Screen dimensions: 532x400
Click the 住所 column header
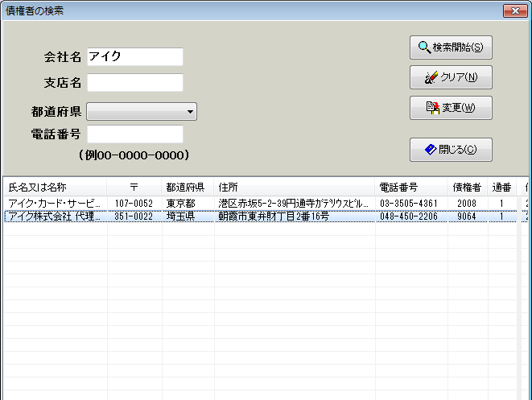[294, 188]
